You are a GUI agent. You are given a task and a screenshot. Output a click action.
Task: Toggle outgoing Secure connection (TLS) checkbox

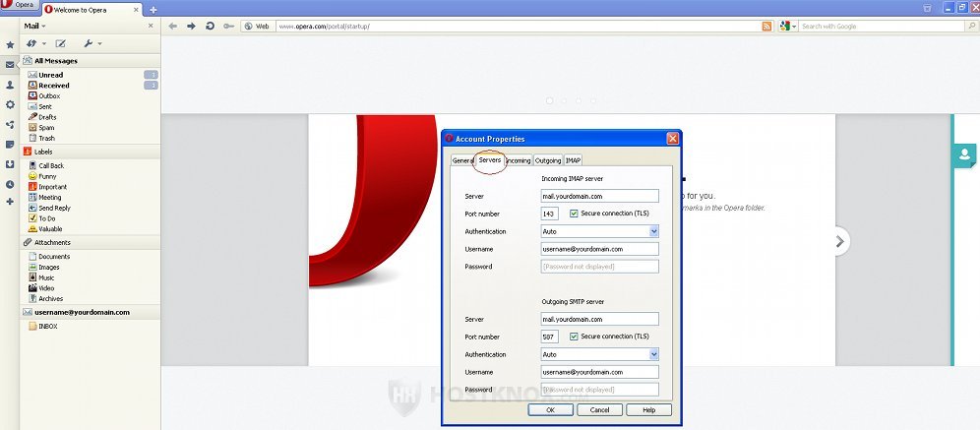tap(574, 337)
